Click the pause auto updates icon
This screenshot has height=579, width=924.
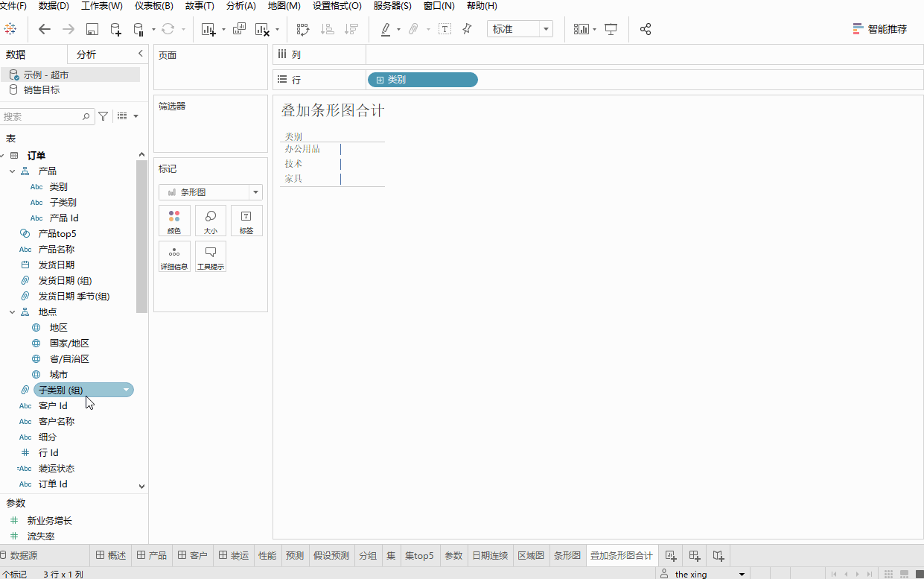click(138, 29)
